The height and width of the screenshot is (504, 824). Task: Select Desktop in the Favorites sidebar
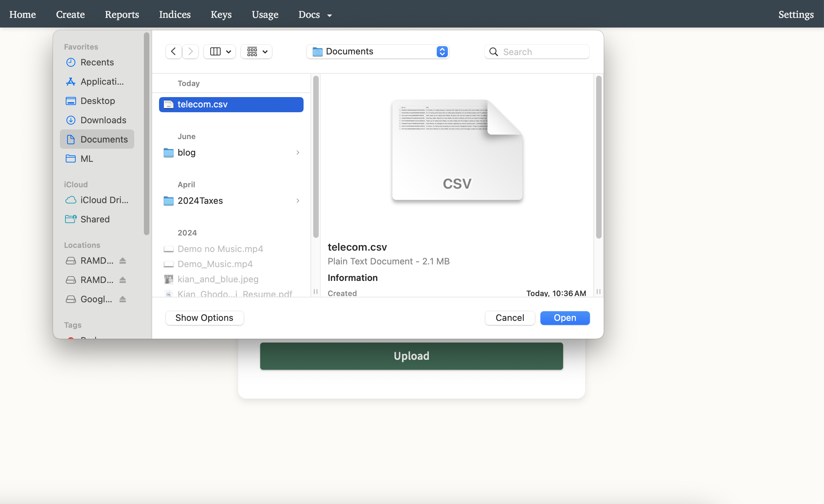tap(98, 101)
